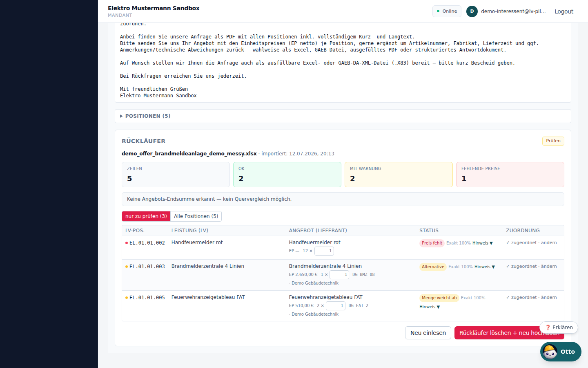Switch to the 'Alle Positionen (5)' tab
588x368 pixels.
click(x=196, y=216)
